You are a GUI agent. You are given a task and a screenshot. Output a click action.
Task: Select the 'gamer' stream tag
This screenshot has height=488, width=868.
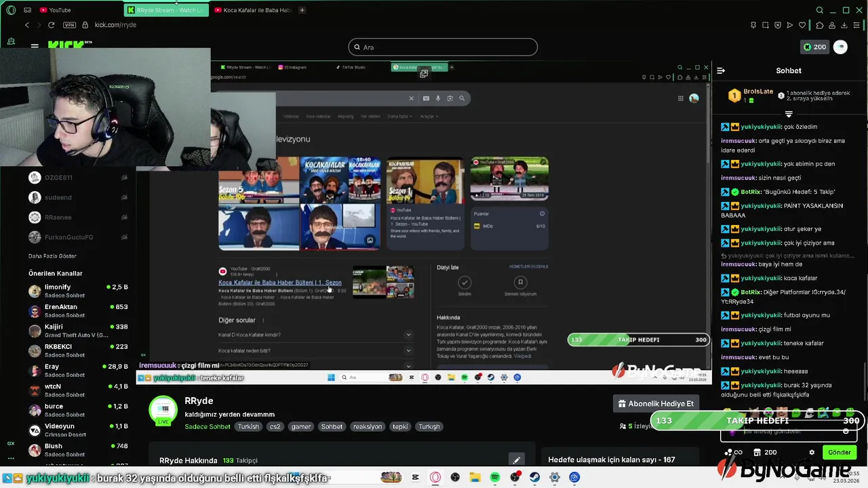pyautogui.click(x=301, y=426)
